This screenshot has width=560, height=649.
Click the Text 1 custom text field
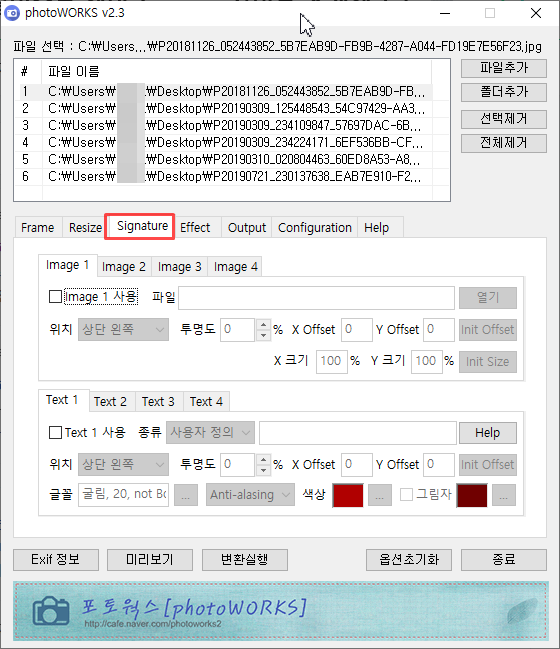(358, 433)
